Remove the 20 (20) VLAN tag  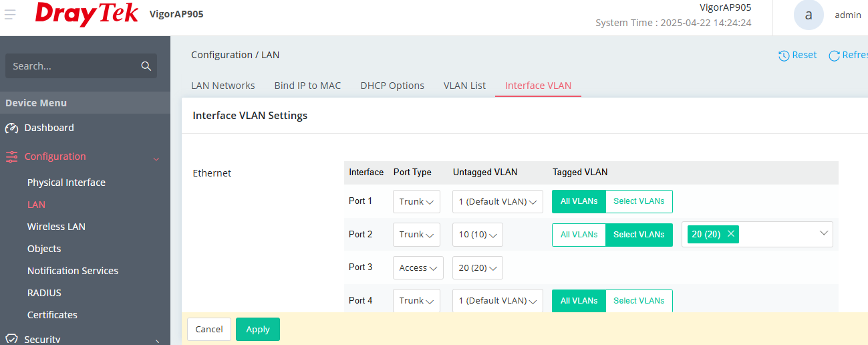point(731,234)
